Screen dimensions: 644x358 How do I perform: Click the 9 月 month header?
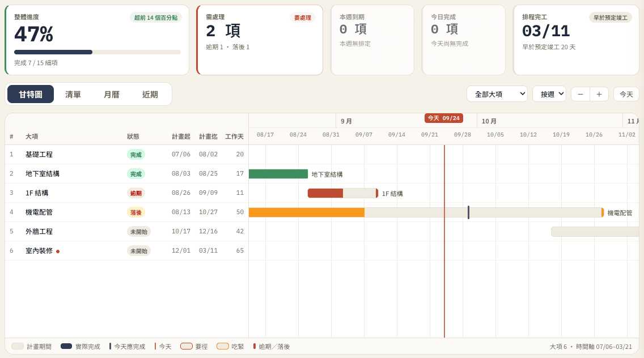tap(346, 121)
